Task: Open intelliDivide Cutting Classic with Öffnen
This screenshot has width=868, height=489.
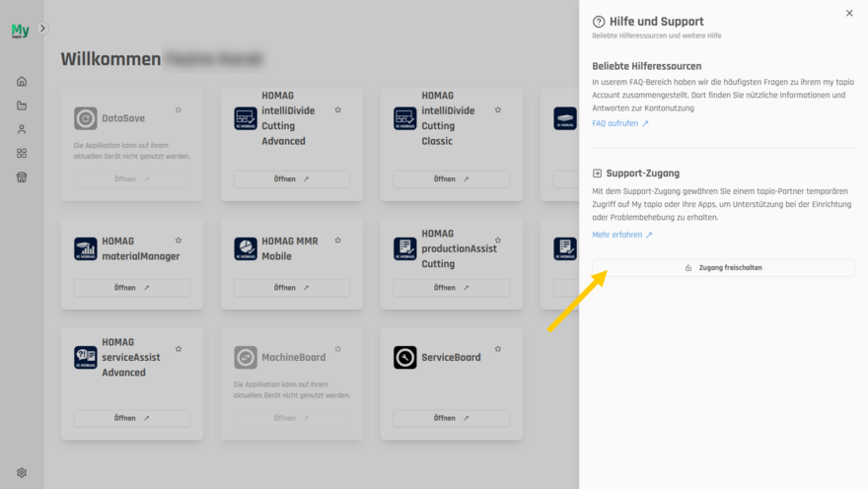Action: 452,178
